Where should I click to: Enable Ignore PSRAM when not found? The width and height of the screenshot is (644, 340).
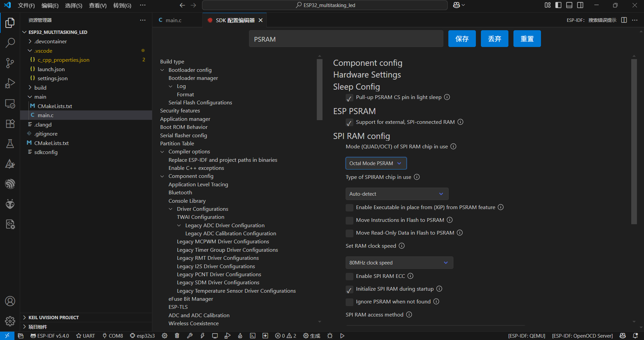349,302
